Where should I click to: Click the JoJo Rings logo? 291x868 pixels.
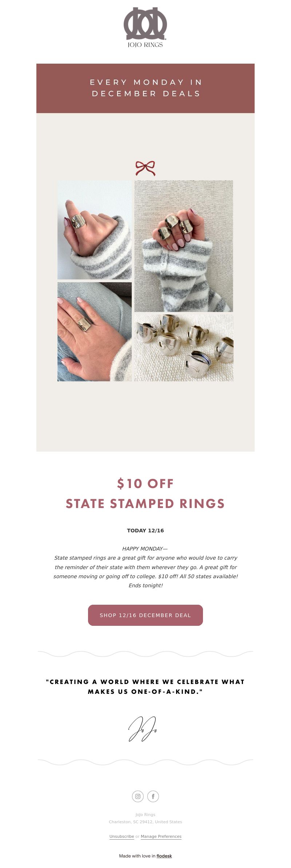(x=145, y=27)
